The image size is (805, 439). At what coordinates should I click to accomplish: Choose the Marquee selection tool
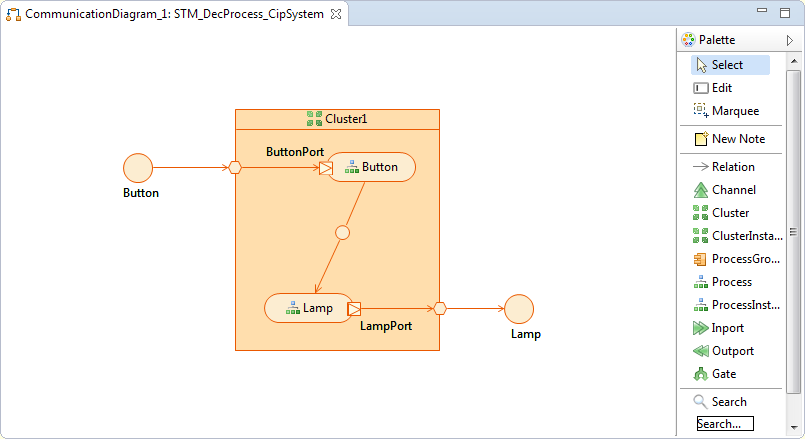[x=734, y=111]
